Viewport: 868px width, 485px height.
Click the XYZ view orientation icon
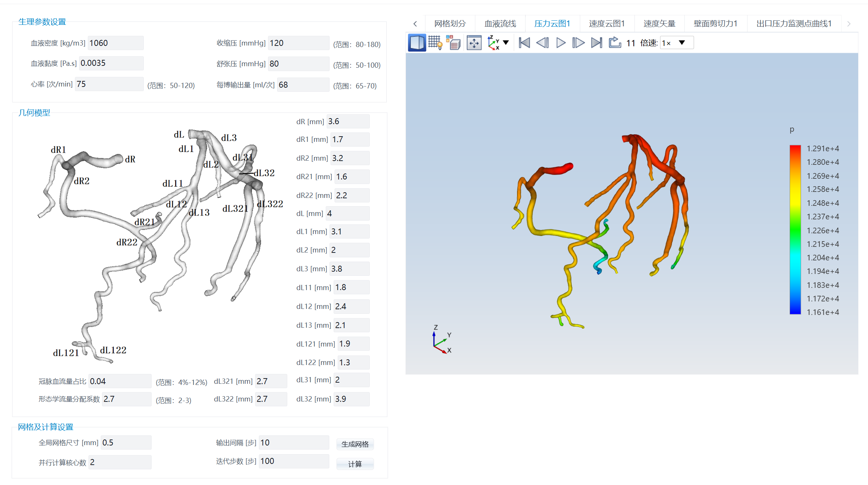493,43
